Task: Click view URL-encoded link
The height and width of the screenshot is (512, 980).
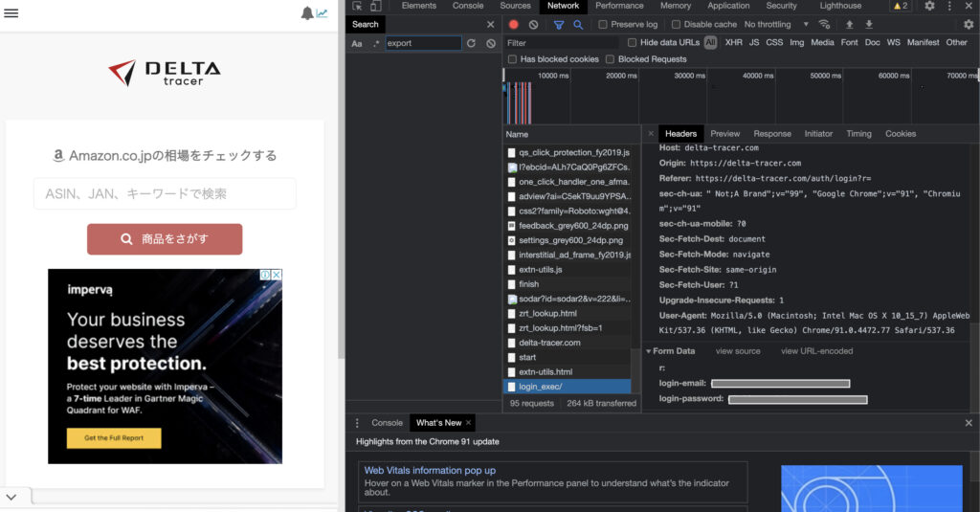Action: tap(817, 351)
